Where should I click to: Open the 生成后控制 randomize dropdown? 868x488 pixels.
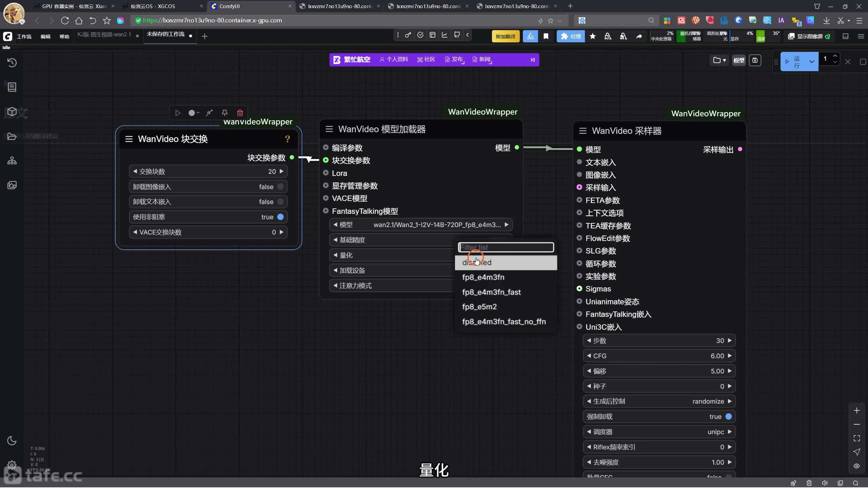tap(659, 401)
